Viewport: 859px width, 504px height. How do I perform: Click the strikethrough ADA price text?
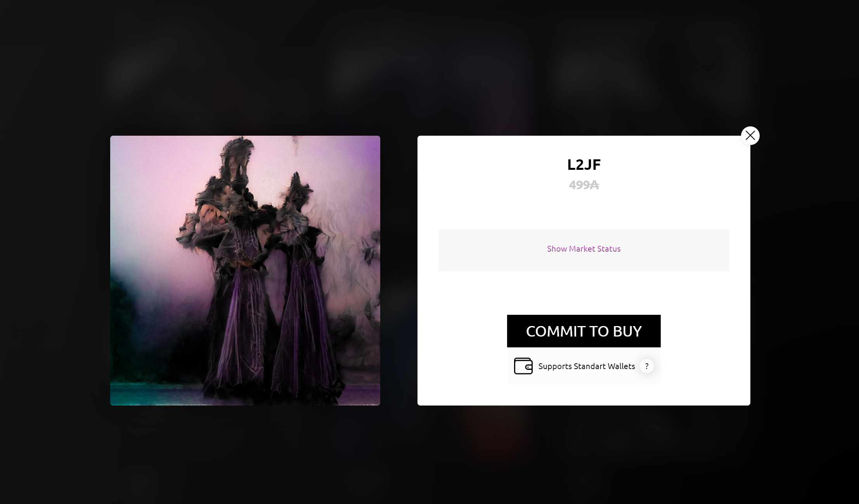click(x=584, y=185)
